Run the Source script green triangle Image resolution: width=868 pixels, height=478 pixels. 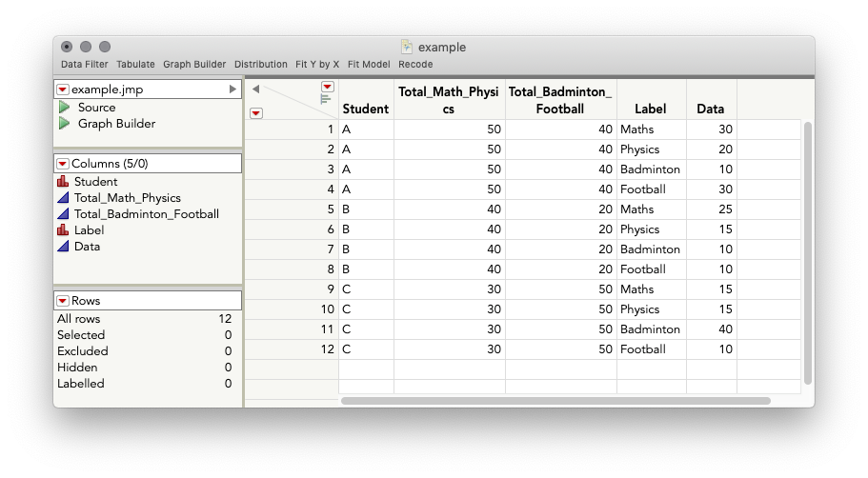pyautogui.click(x=64, y=108)
